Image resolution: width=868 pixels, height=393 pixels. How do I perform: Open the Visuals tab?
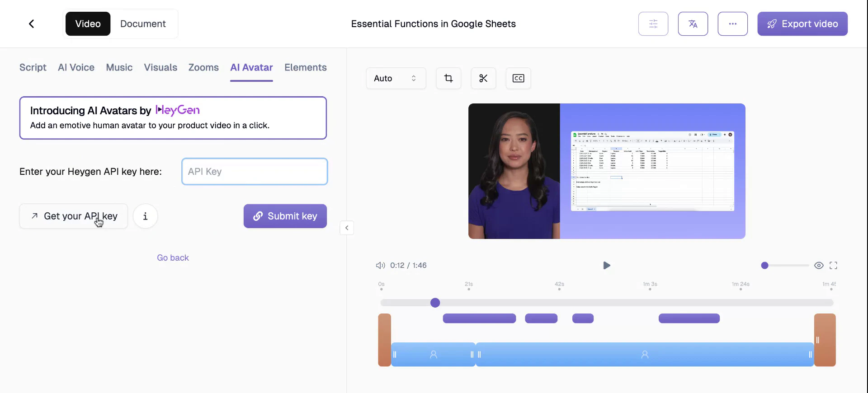coord(160,67)
